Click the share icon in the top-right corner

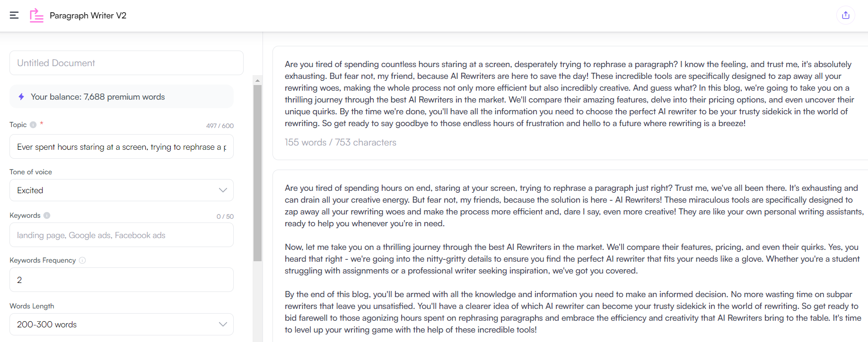(845, 15)
